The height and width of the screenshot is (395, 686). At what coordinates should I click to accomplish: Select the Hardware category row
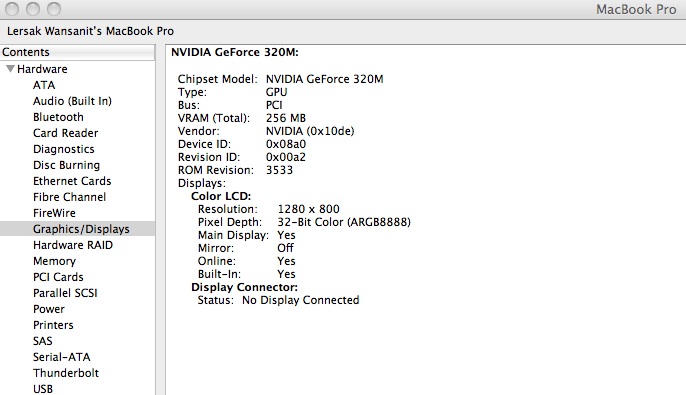(77, 69)
